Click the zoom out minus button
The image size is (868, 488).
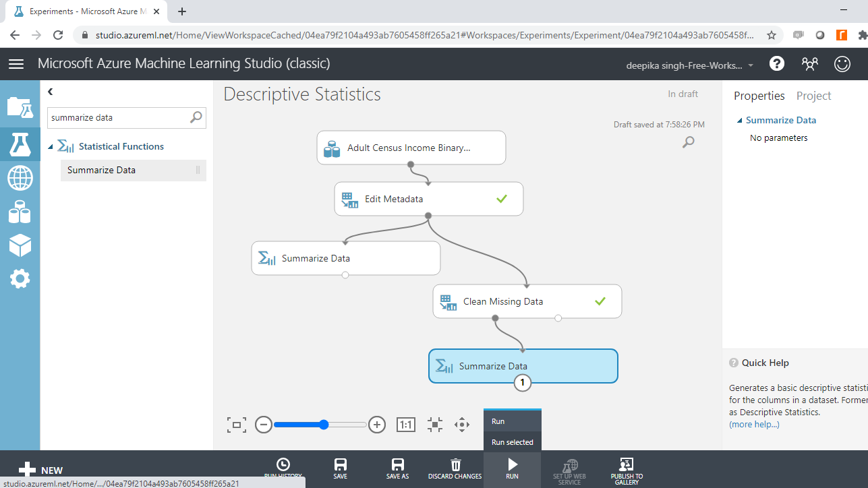pyautogui.click(x=264, y=425)
